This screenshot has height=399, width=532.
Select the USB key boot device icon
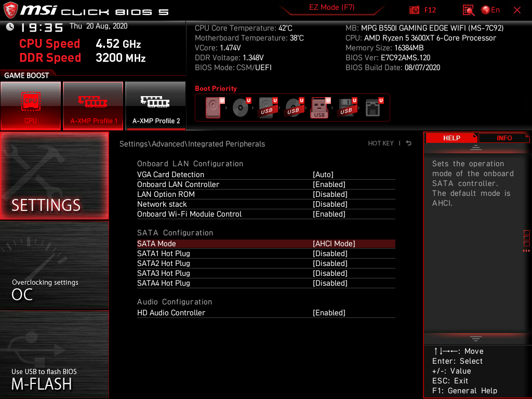(320, 108)
